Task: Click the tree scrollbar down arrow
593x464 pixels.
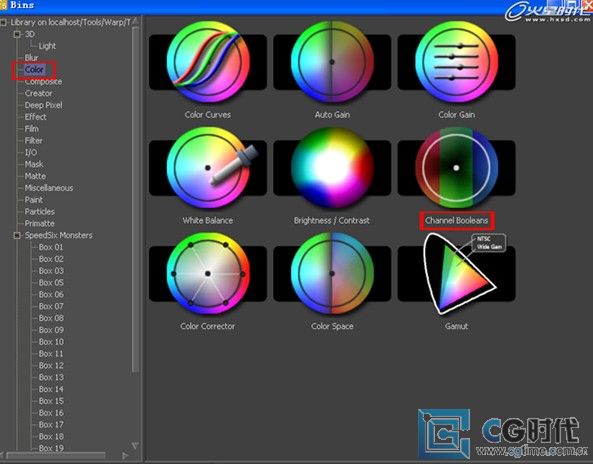Action: click(x=135, y=446)
